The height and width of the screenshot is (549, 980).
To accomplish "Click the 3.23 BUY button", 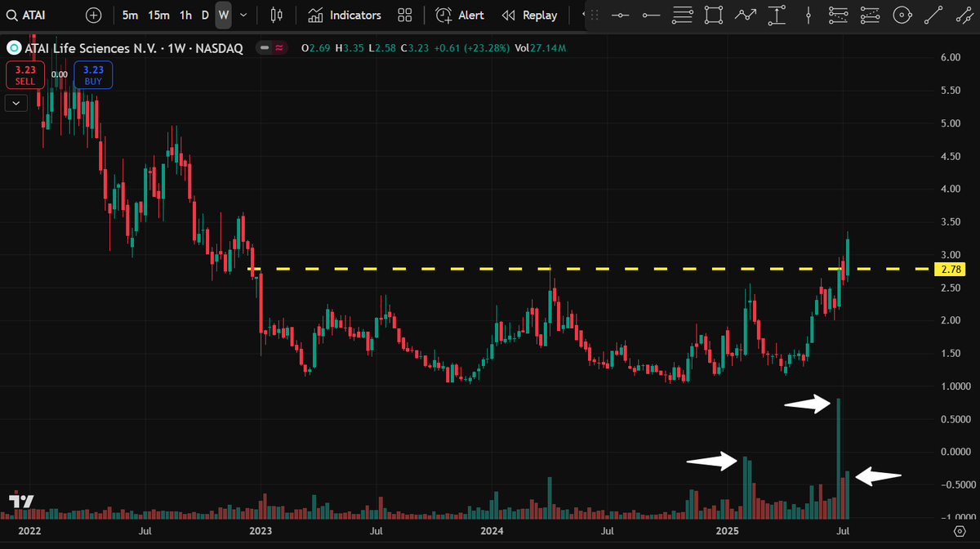I will point(93,75).
